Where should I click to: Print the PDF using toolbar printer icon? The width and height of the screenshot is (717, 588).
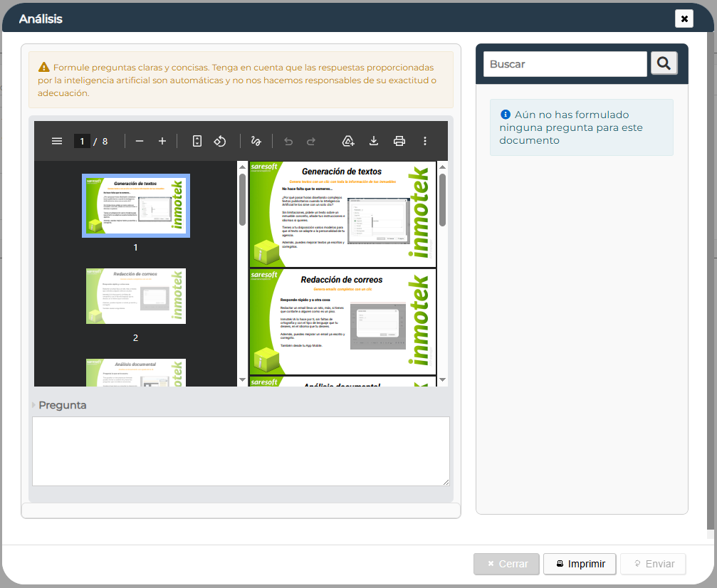click(x=399, y=141)
